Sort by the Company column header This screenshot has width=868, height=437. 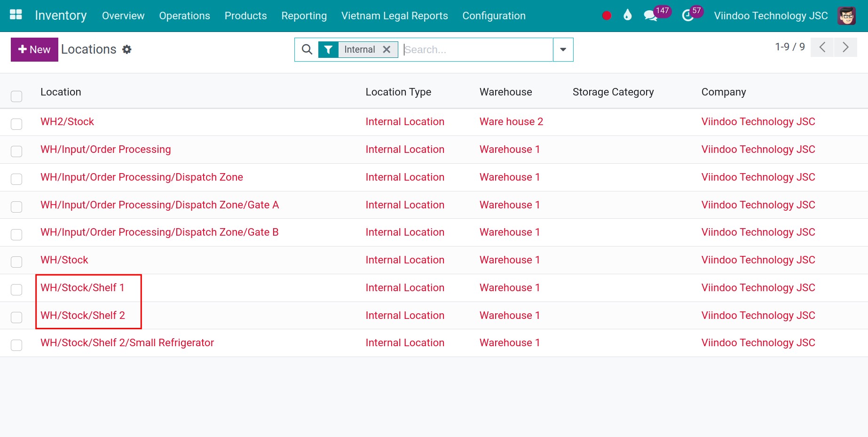pos(724,92)
